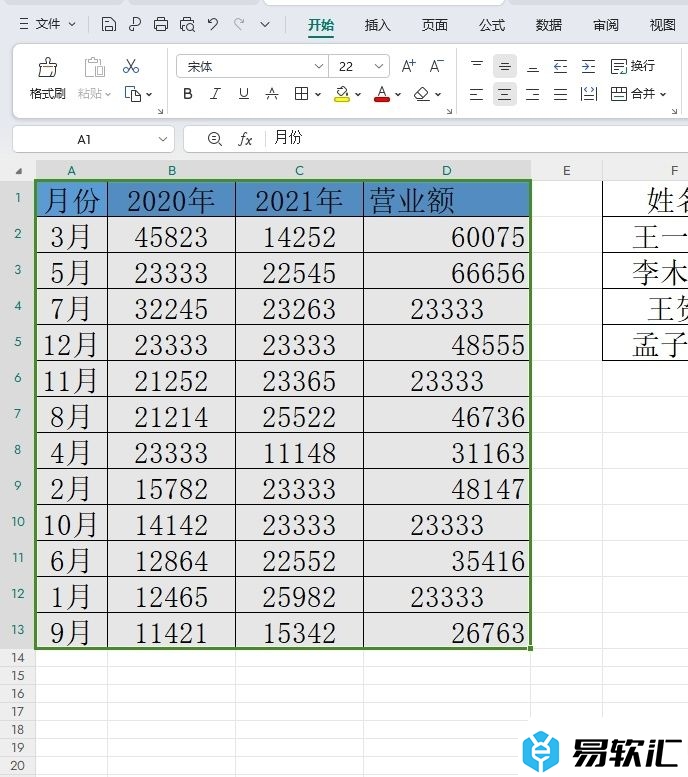Switch to the 页面 (Page) tab
The height and width of the screenshot is (777, 688).
coord(435,25)
